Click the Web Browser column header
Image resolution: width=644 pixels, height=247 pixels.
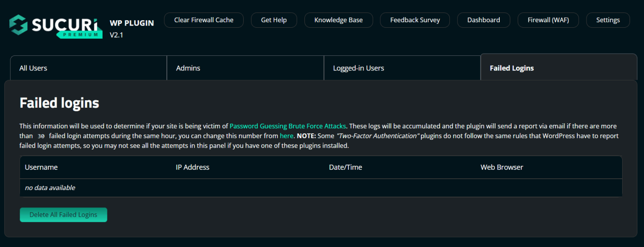click(x=501, y=167)
